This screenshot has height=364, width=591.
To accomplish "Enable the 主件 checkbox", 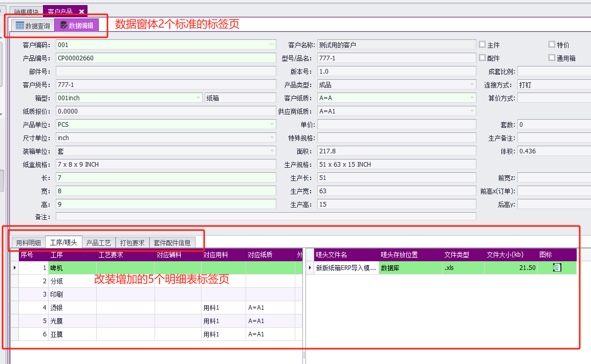I will pyautogui.click(x=482, y=44).
